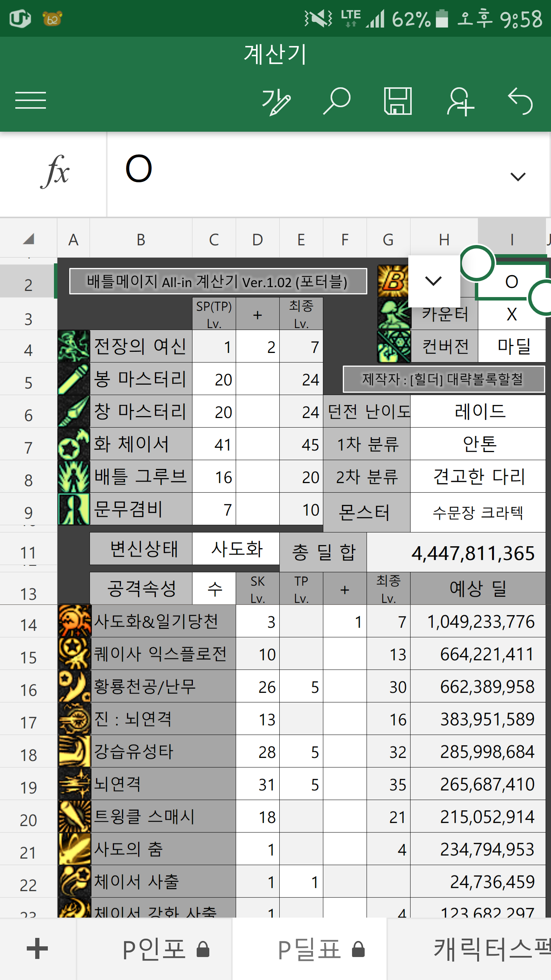
Task: Open the search magnifier tool
Action: (337, 101)
